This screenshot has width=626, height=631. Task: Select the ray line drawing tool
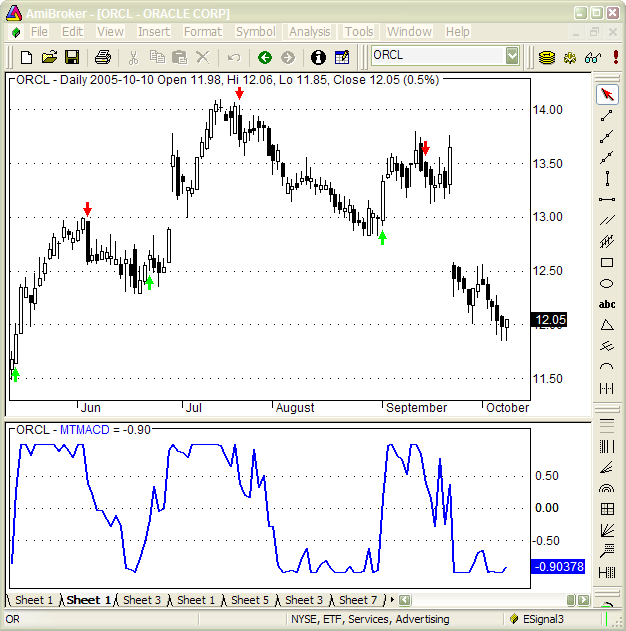coord(607,136)
